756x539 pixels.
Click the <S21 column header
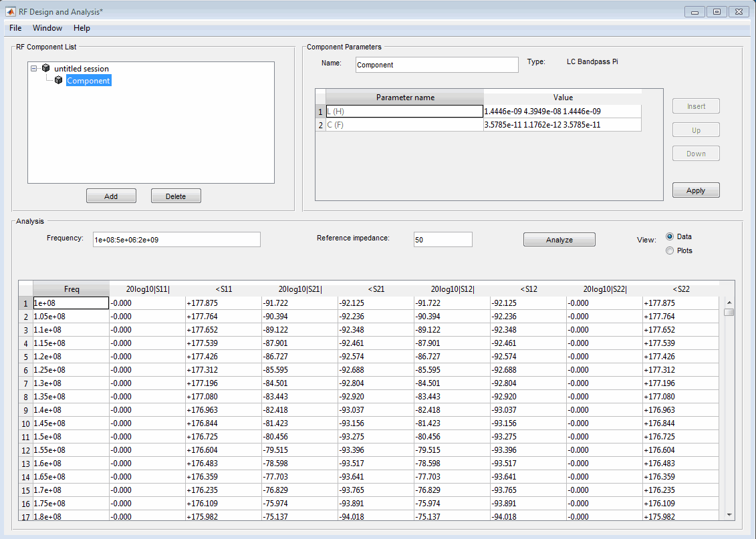pyautogui.click(x=376, y=289)
